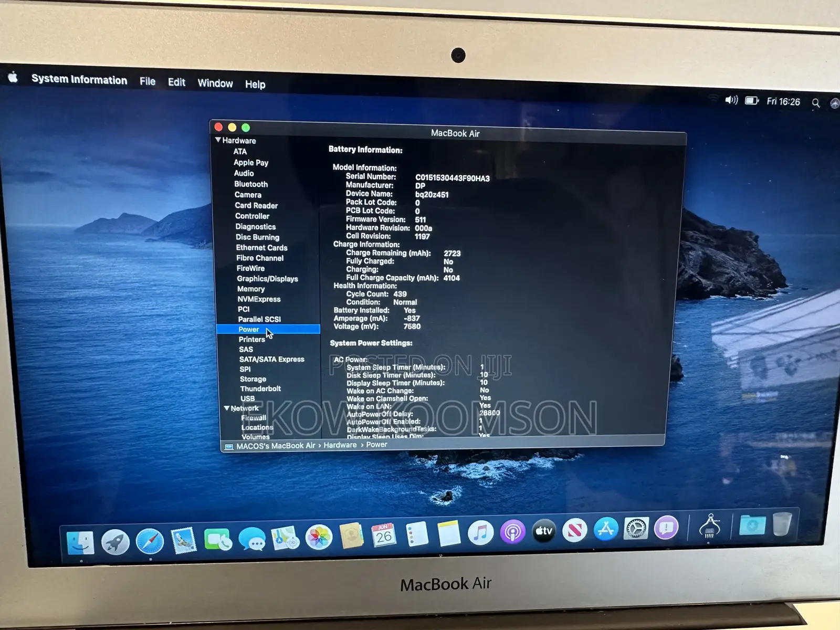Click the volume icon in menu bar
The image size is (840, 630).
pos(731,100)
